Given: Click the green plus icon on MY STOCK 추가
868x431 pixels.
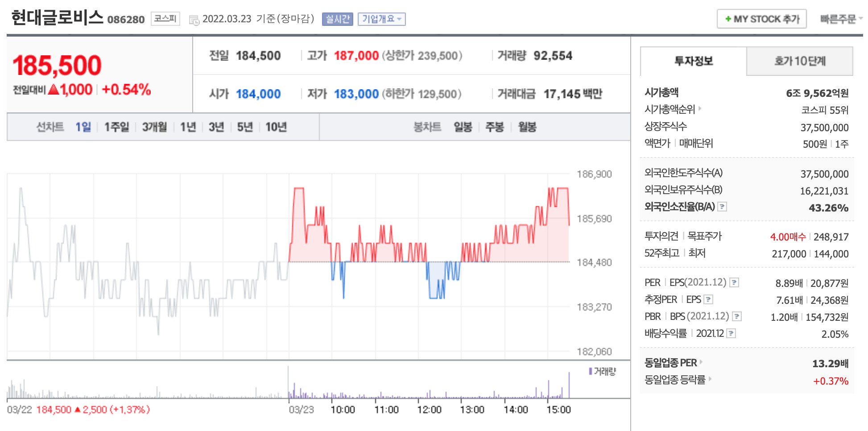Looking at the screenshot, I should pos(728,19).
